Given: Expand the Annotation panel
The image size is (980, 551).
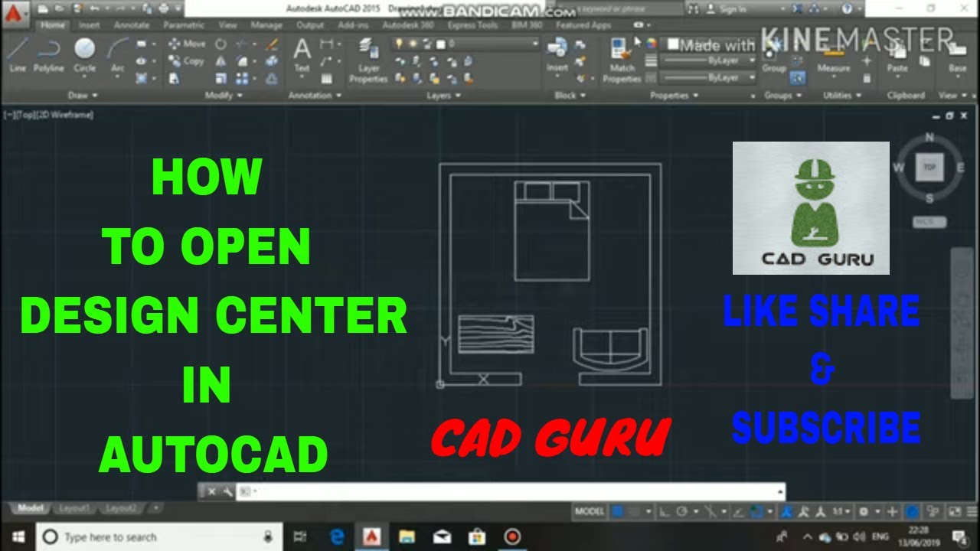Looking at the screenshot, I should tap(315, 96).
